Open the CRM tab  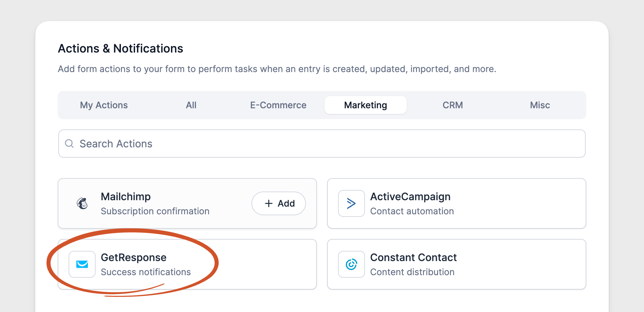pyautogui.click(x=453, y=105)
